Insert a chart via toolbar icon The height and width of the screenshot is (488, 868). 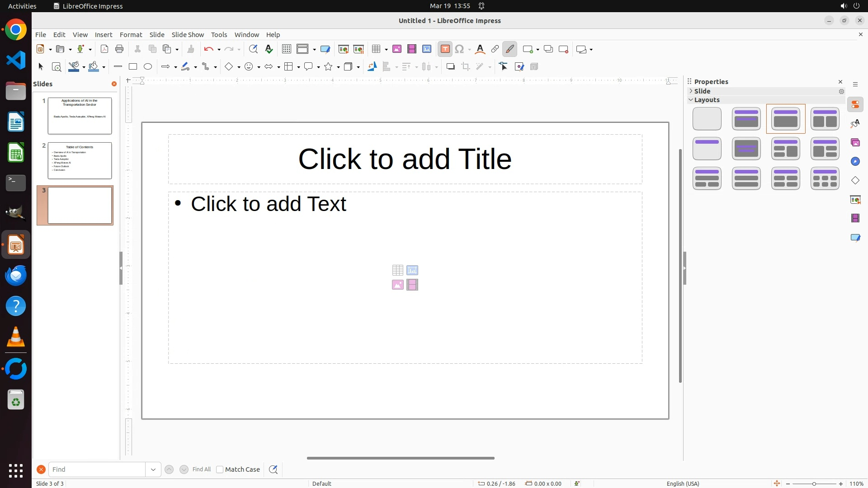(427, 49)
